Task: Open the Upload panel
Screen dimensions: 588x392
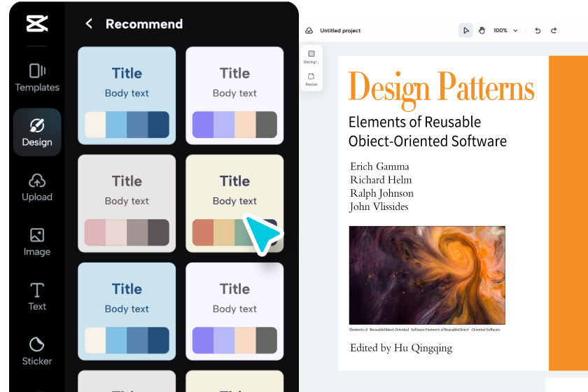Action: [x=36, y=187]
